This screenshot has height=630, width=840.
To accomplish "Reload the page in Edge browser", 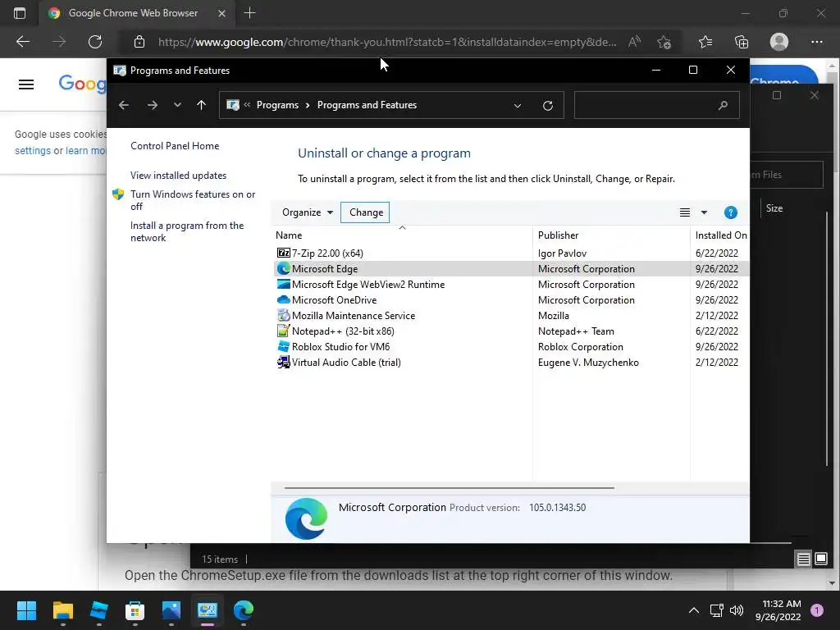I will (95, 42).
